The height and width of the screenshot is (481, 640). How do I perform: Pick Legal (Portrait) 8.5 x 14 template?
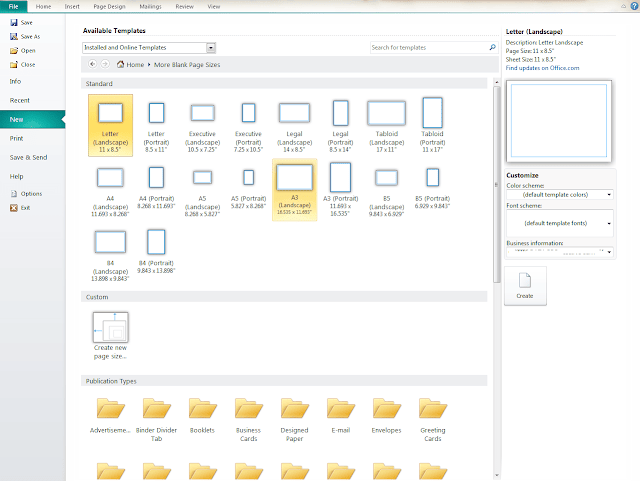(x=340, y=125)
